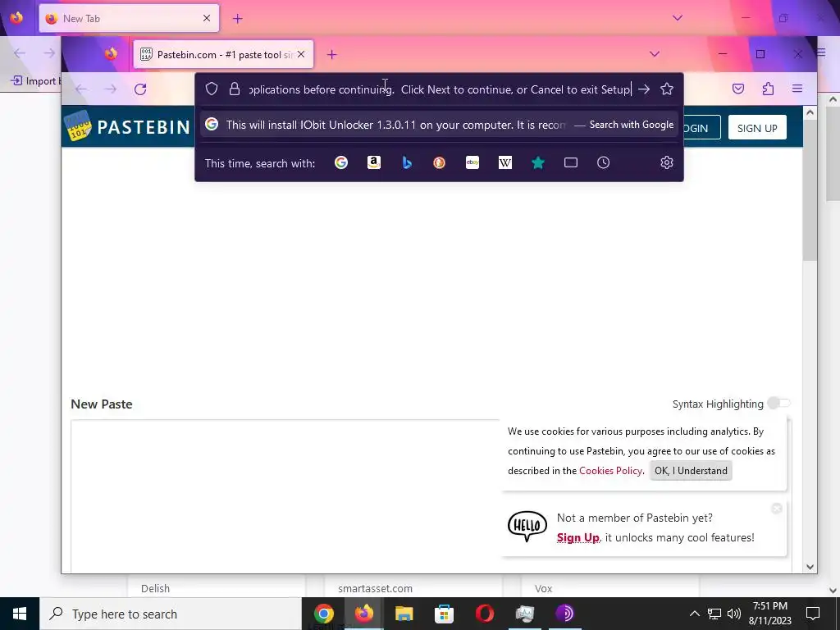This screenshot has height=630, width=840.
Task: Click the SIGN UP button
Action: (757, 128)
